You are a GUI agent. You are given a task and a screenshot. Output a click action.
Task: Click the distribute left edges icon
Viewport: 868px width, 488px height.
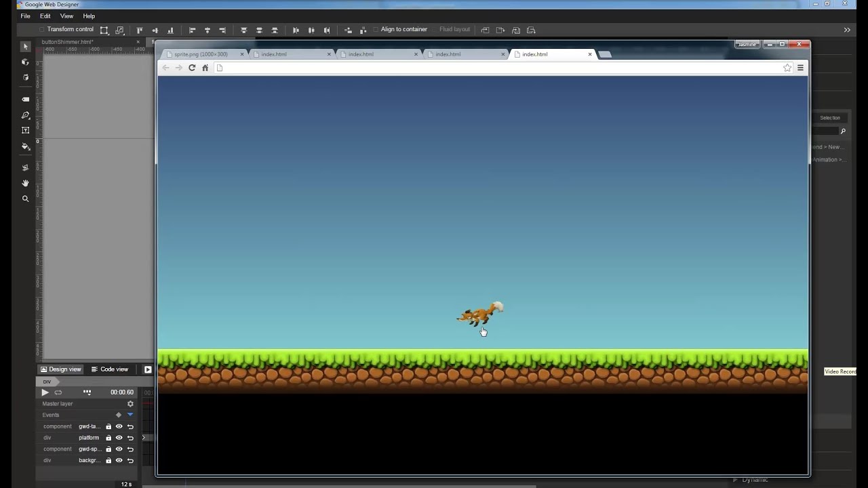pos(296,30)
